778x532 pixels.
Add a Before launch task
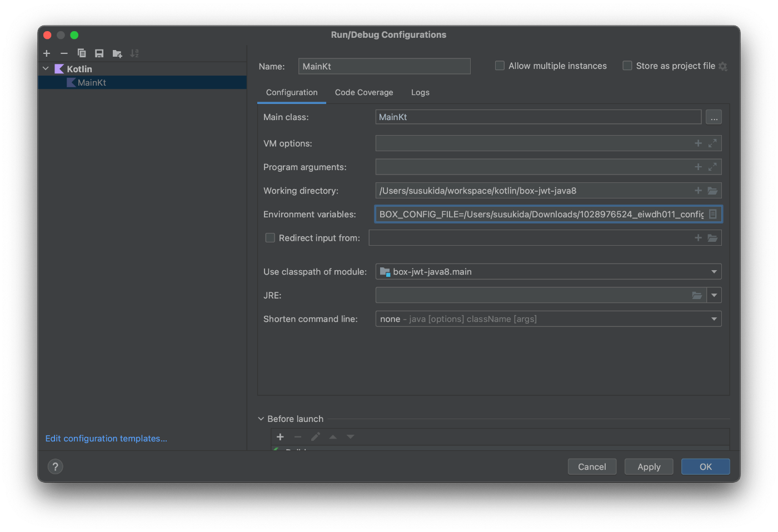(280, 437)
